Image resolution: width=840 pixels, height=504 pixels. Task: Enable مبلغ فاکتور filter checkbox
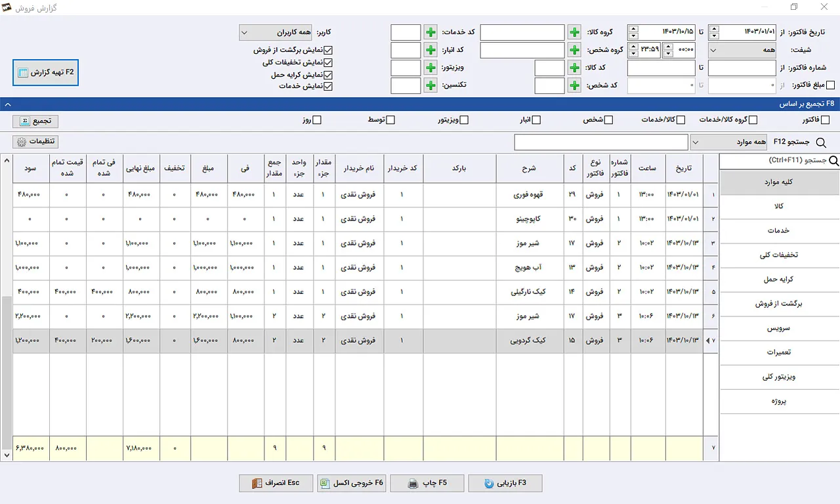(831, 85)
